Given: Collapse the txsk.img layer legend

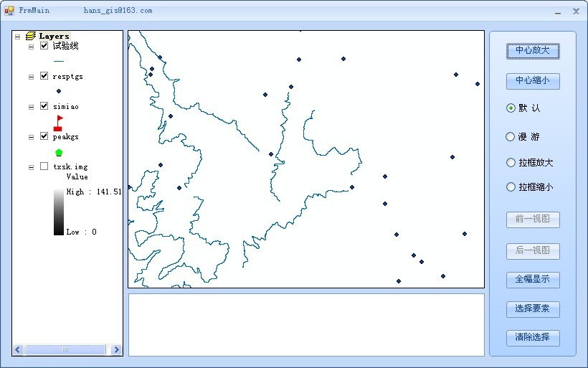Looking at the screenshot, I should coord(31,167).
